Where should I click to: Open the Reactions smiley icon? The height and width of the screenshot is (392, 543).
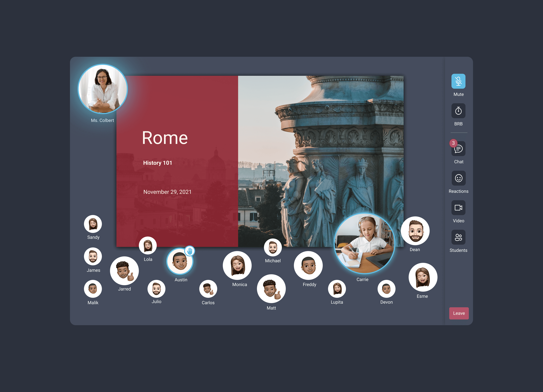[x=458, y=178]
